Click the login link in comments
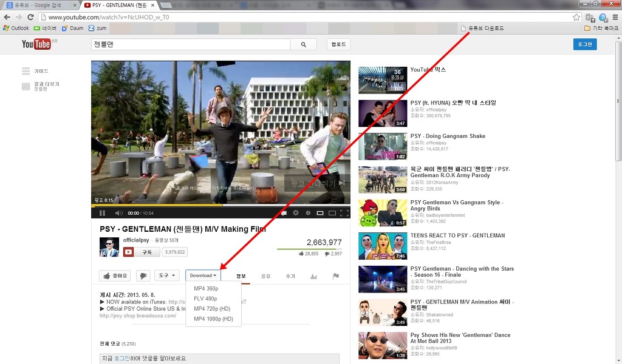This screenshot has width=622, height=364. (x=121, y=359)
